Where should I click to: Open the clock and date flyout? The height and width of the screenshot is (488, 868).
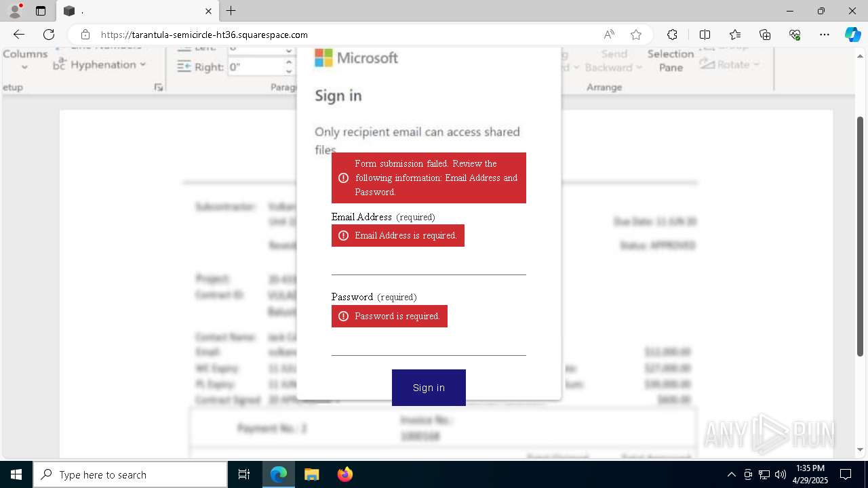tap(810, 474)
